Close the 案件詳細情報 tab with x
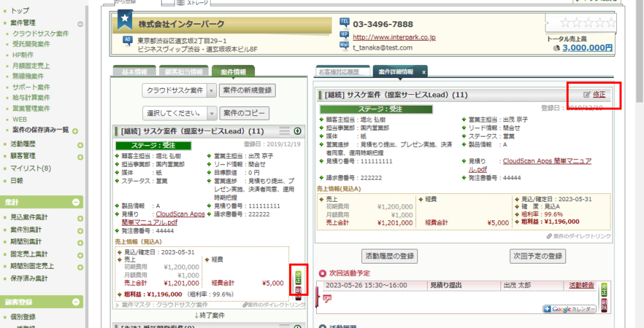 (x=424, y=72)
